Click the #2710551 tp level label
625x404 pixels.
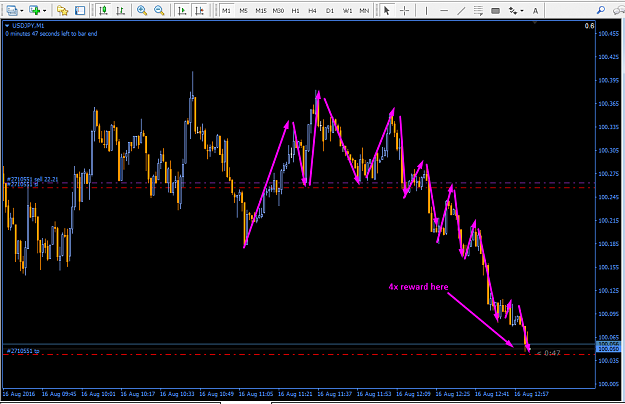23,351
